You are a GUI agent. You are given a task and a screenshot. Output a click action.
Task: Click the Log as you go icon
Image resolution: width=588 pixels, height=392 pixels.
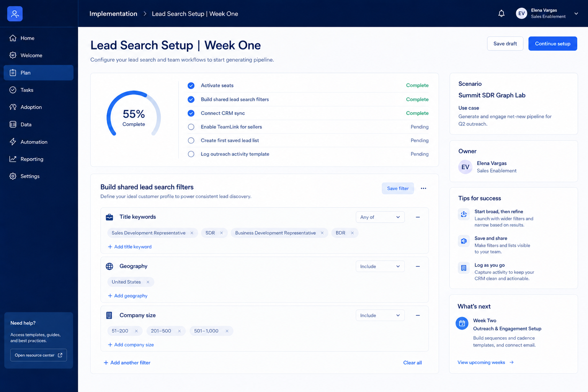[464, 268]
